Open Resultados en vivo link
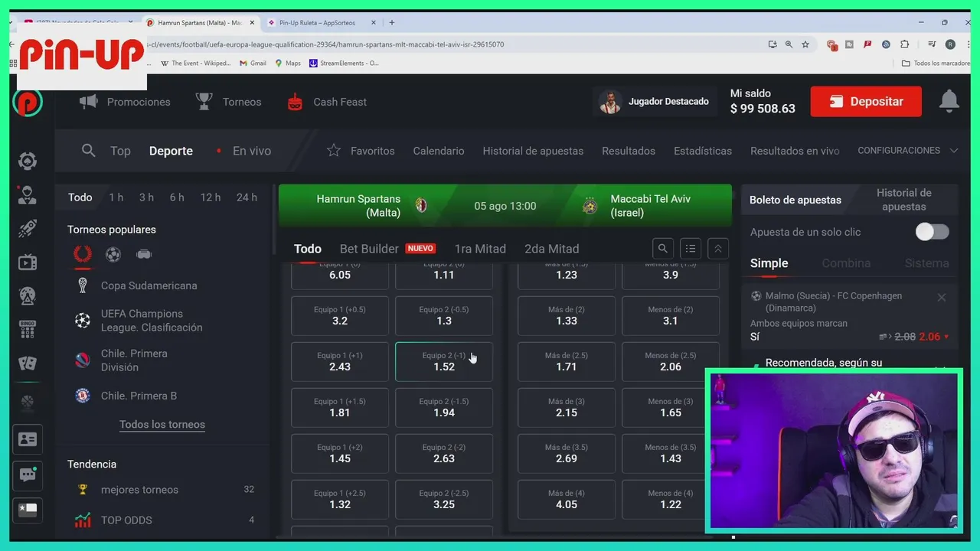The width and height of the screenshot is (980, 551). coord(795,151)
